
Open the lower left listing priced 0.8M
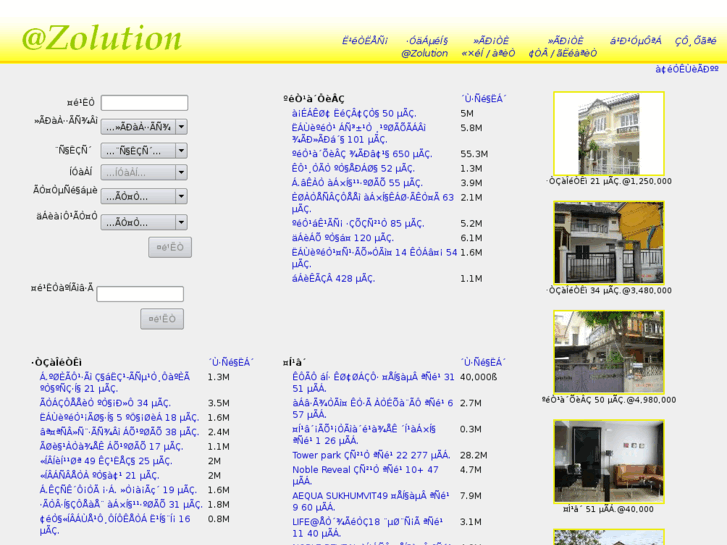[x=115, y=525]
